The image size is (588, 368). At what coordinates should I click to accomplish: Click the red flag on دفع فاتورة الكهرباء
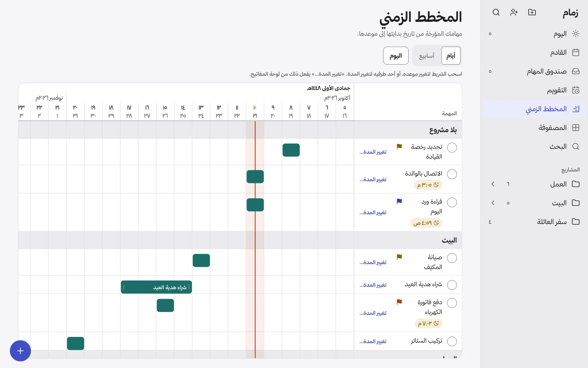[x=399, y=302]
